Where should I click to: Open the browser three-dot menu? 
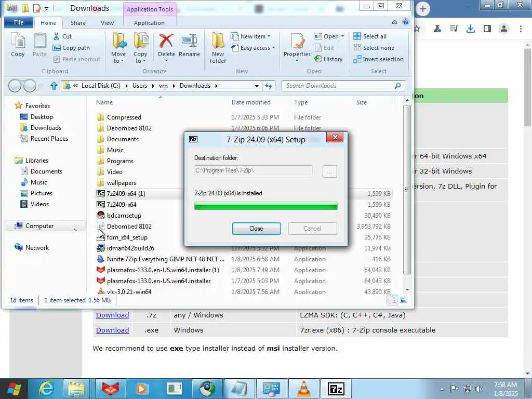(521, 29)
